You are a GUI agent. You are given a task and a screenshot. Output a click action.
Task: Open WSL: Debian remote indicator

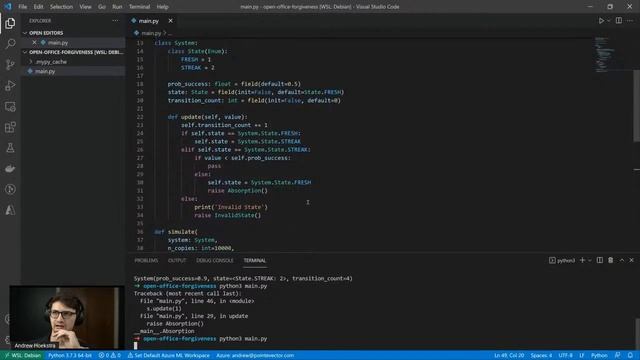pos(22,355)
